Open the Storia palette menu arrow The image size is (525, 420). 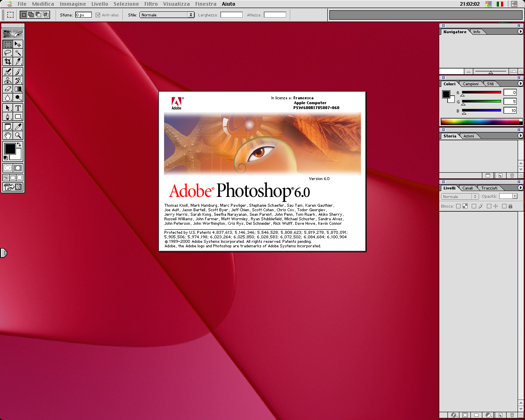[520, 136]
